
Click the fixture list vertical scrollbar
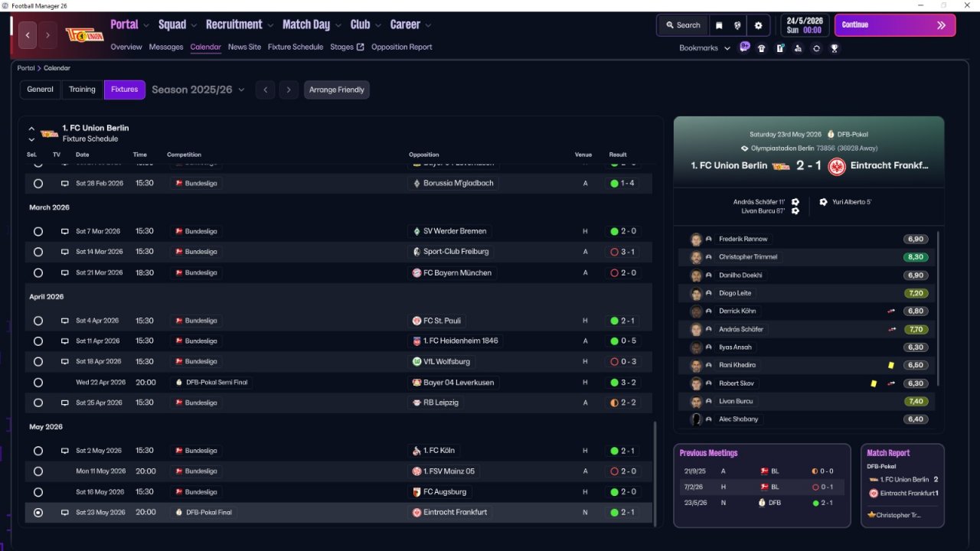click(655, 474)
